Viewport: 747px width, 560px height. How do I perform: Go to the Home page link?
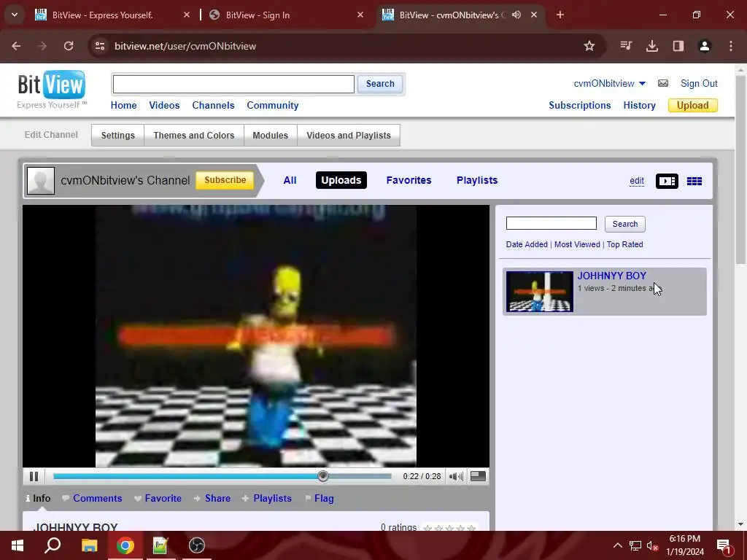(123, 105)
